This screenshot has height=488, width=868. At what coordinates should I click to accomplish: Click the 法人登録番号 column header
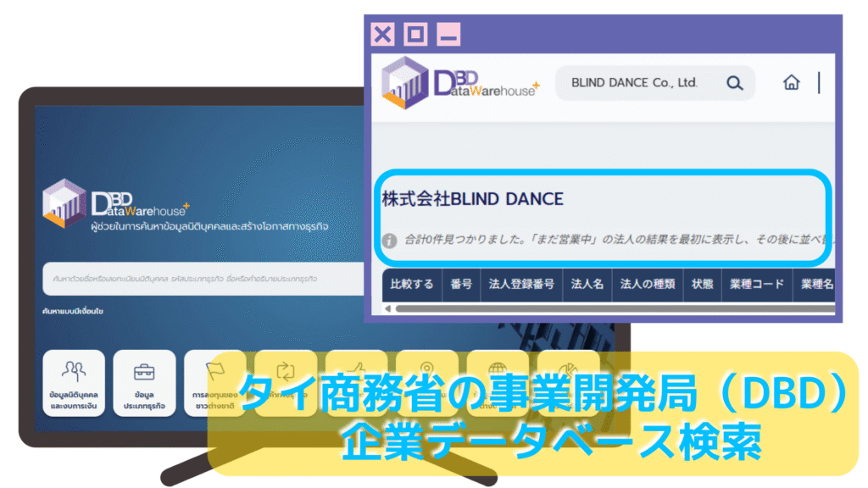point(521,285)
